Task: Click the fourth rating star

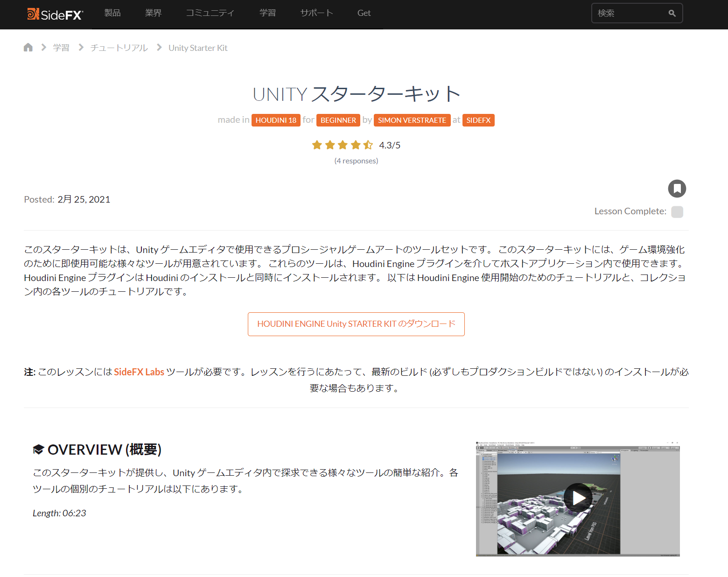Action: 356,145
